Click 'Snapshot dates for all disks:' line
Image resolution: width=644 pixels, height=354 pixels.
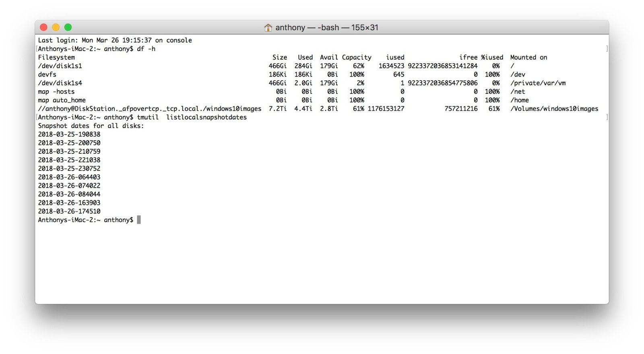pyautogui.click(x=91, y=126)
